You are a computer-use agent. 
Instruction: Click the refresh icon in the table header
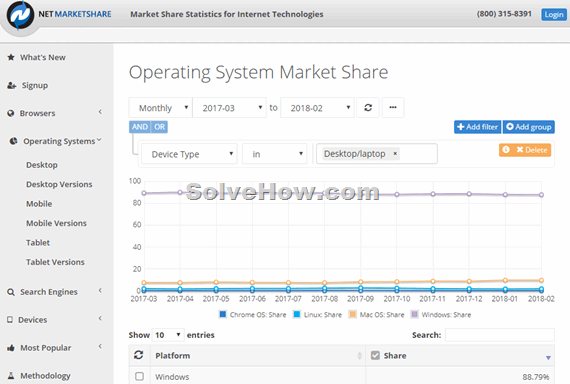139,355
